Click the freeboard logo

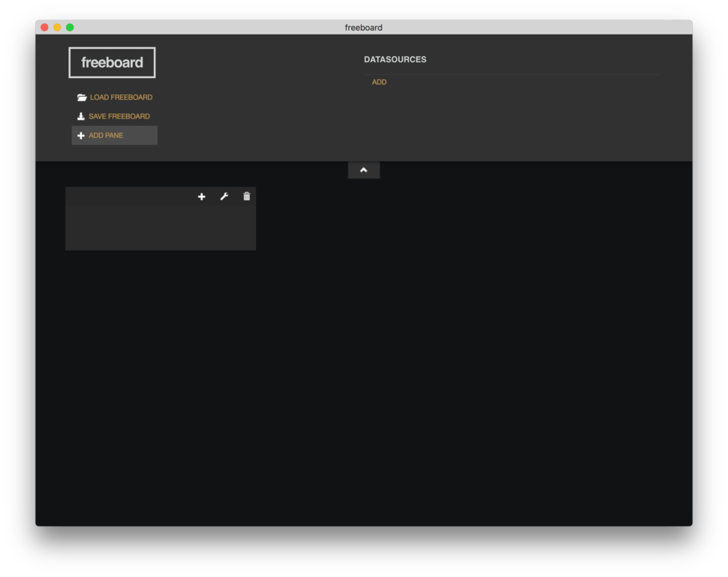click(x=111, y=62)
